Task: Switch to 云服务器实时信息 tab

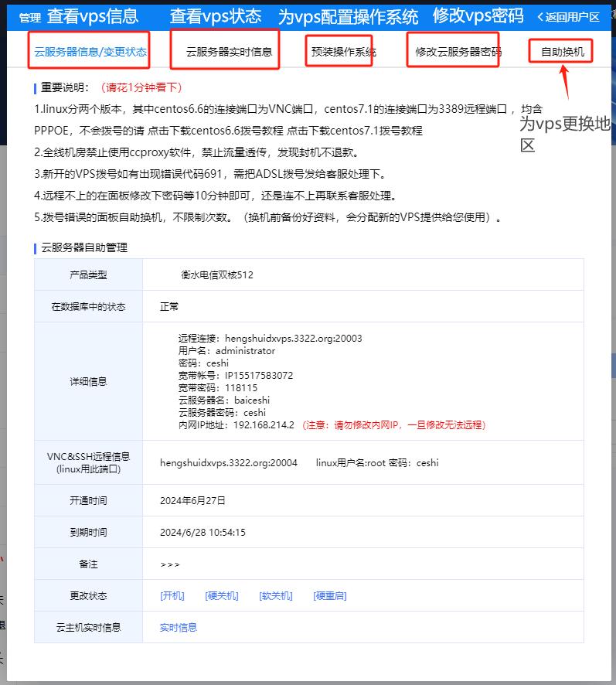Action: click(229, 52)
